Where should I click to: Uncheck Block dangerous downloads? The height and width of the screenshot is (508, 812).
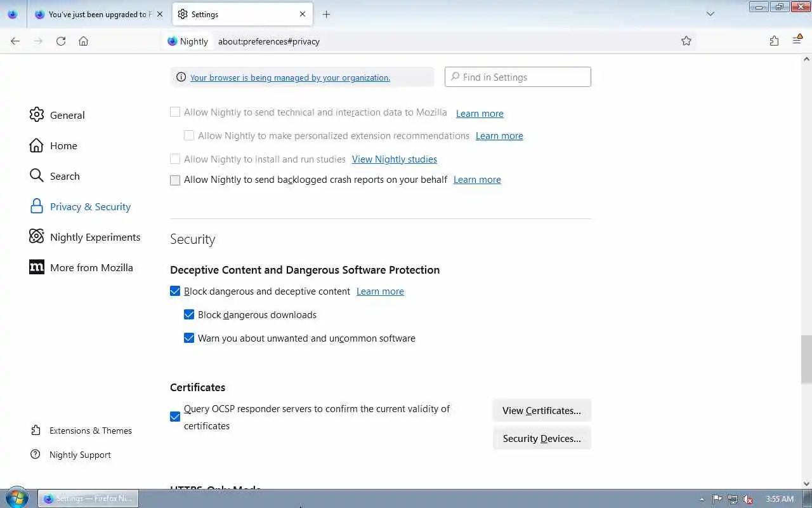189,314
